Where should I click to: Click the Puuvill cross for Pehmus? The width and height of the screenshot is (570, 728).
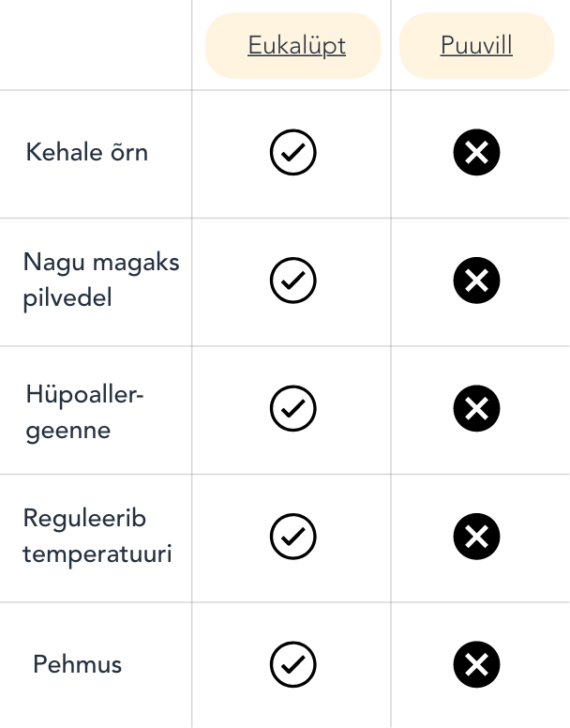point(477,664)
